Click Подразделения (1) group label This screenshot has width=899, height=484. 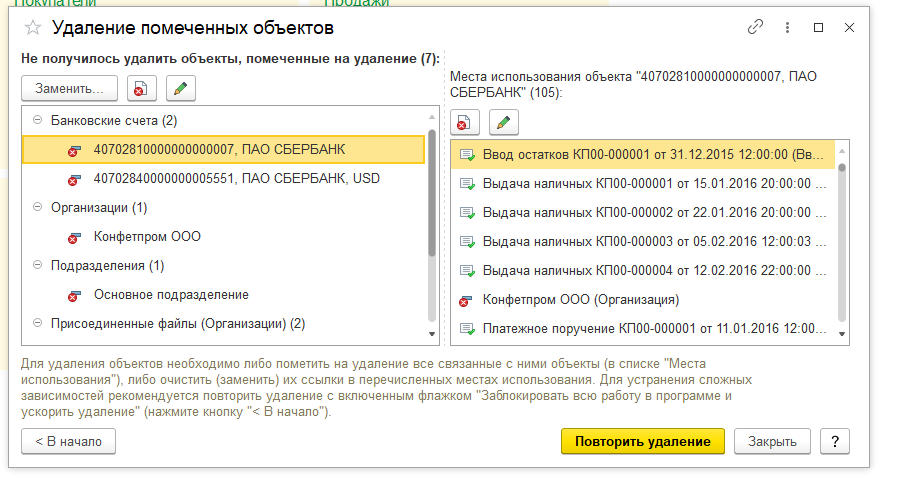(108, 266)
